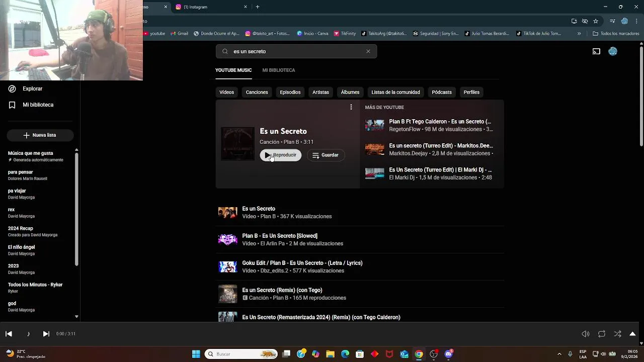
Task: Open Goku Edit / Plan B lyrics video
Action: click(360, 267)
